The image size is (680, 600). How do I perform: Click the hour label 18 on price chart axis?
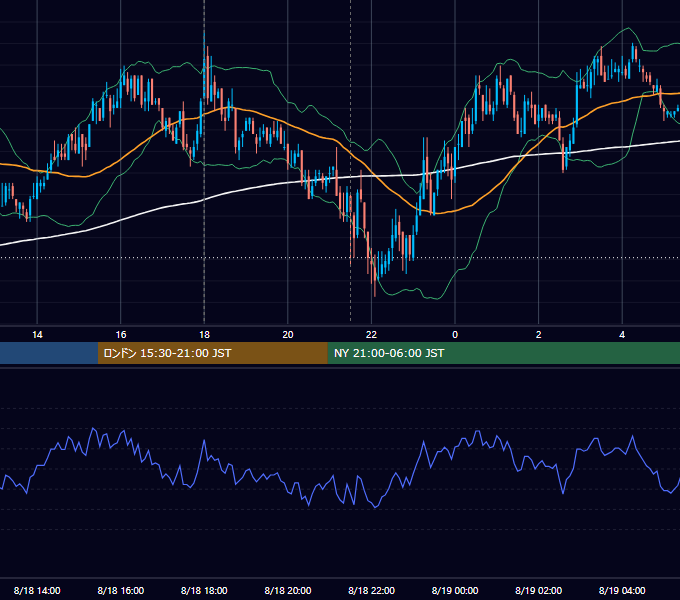pos(204,335)
